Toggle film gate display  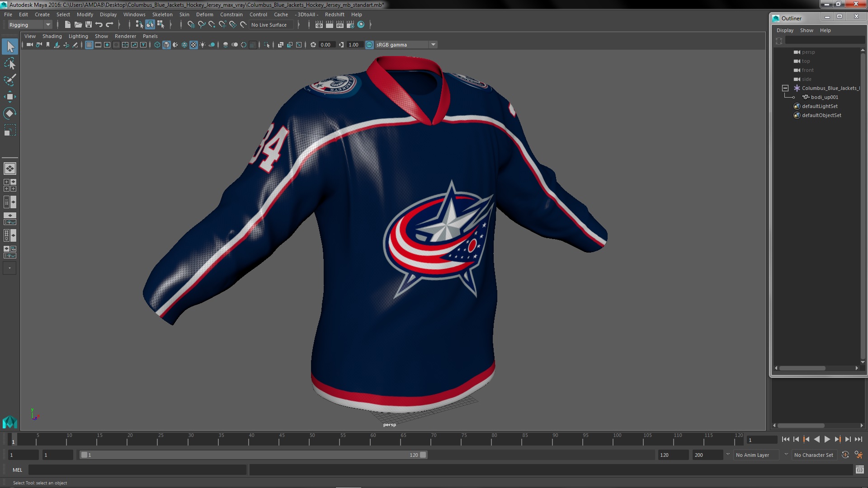[x=98, y=45]
